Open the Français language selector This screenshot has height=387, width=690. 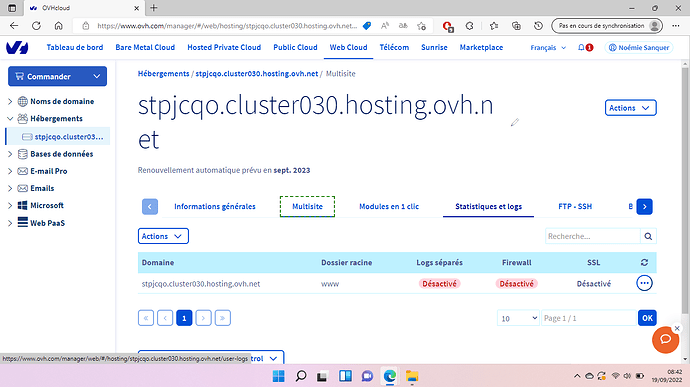pos(548,48)
